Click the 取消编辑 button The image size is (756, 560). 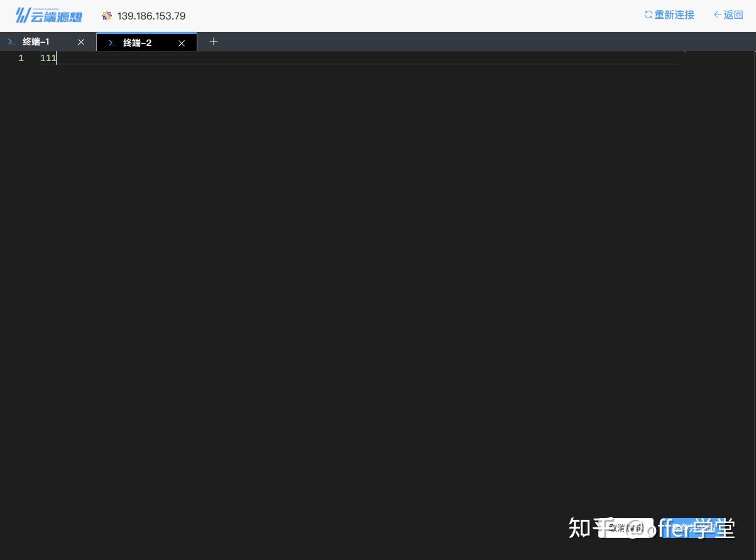tap(625, 528)
